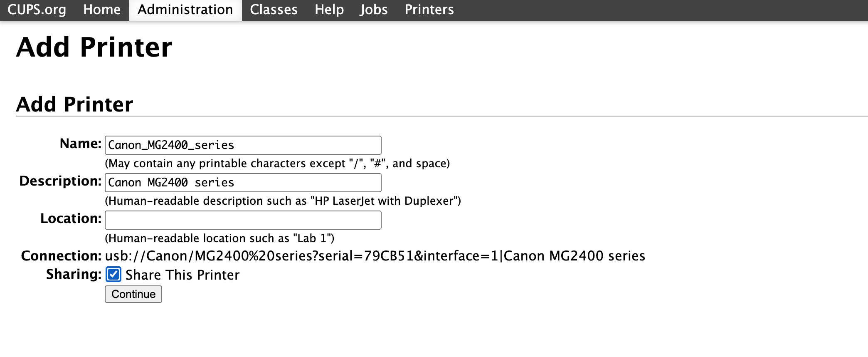Viewport: 868px width, 357px height.
Task: Click the "Lab 1" location hint text
Action: click(x=219, y=238)
